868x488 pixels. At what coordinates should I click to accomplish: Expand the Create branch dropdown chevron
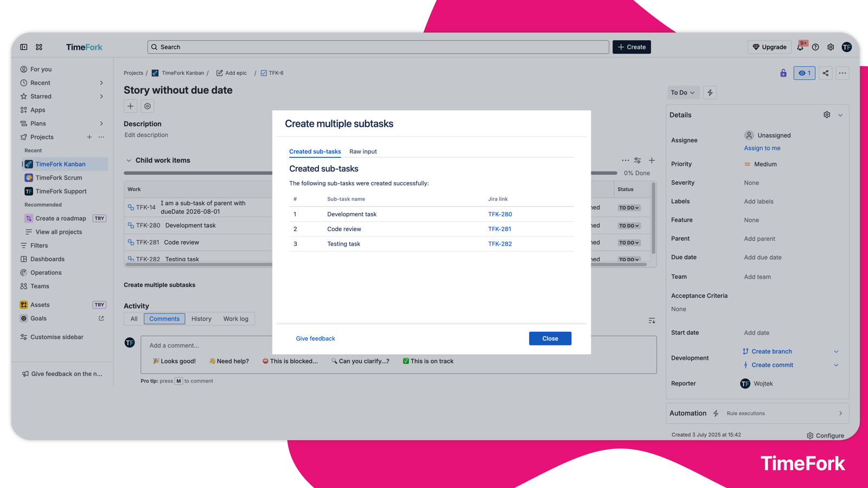836,351
